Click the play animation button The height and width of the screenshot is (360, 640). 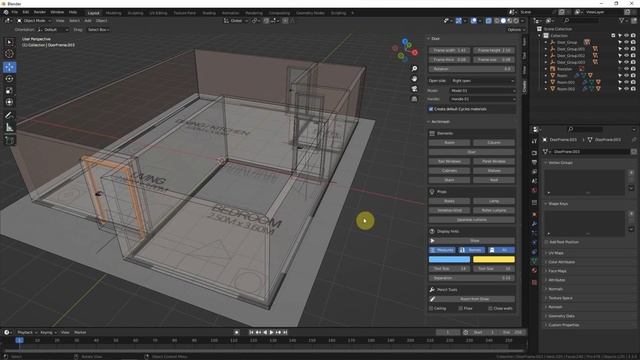271,332
